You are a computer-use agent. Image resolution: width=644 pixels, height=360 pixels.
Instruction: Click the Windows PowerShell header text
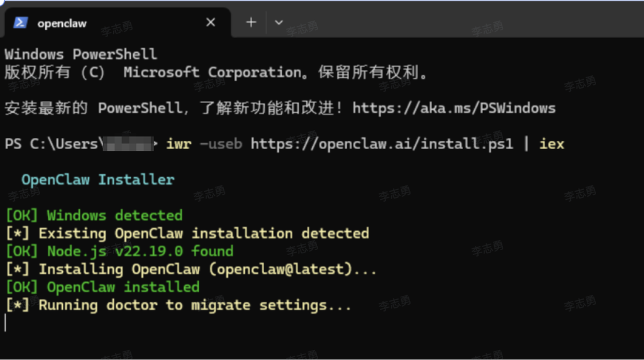(80, 54)
